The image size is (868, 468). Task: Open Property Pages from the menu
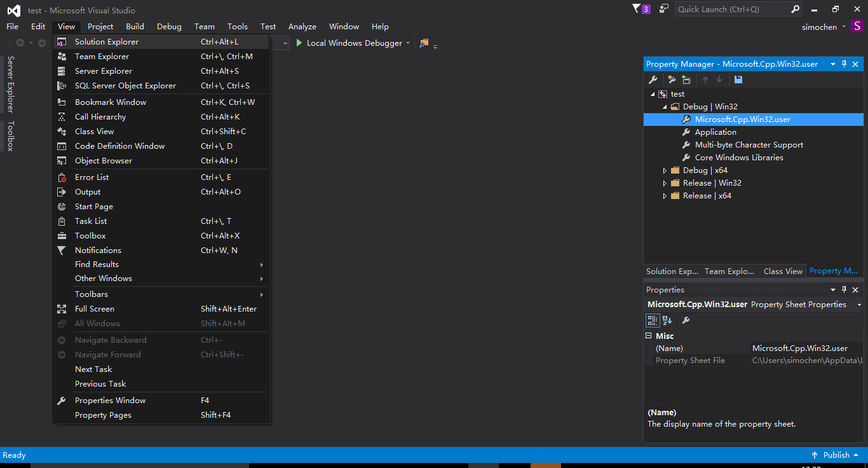161,415
